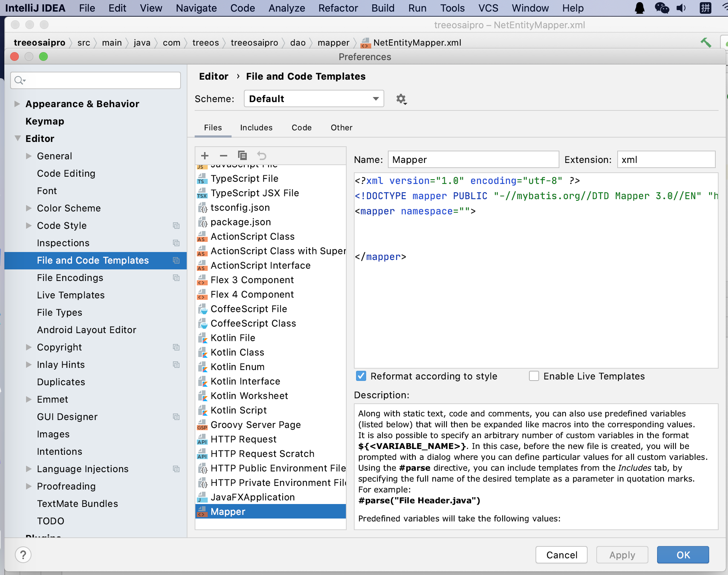This screenshot has height=575, width=728.
Task: Open the Scheme dropdown showing Default
Action: pyautogui.click(x=314, y=98)
